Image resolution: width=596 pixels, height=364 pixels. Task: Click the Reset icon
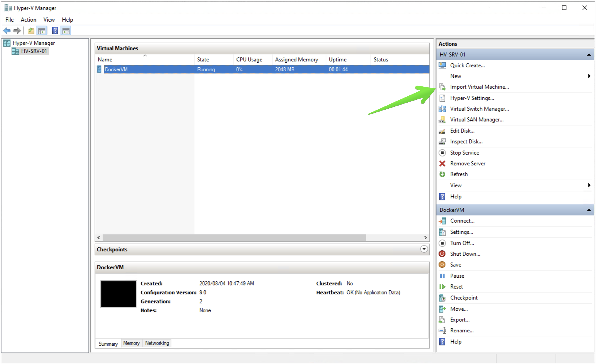click(442, 287)
